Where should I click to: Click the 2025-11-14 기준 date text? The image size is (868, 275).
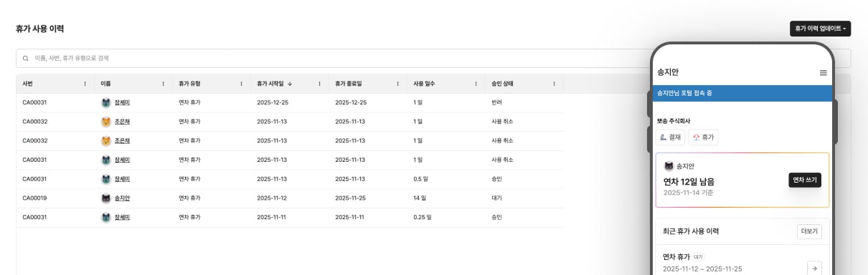tap(689, 193)
